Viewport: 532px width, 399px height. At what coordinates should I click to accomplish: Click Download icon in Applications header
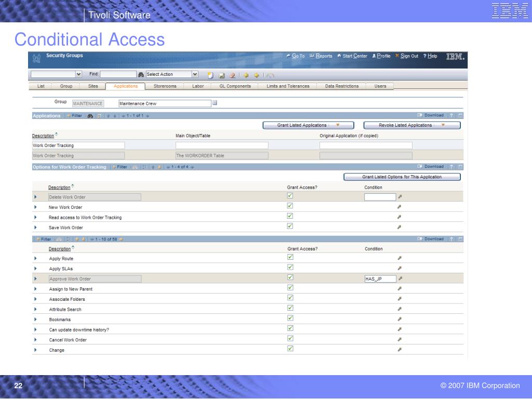pyautogui.click(x=431, y=115)
